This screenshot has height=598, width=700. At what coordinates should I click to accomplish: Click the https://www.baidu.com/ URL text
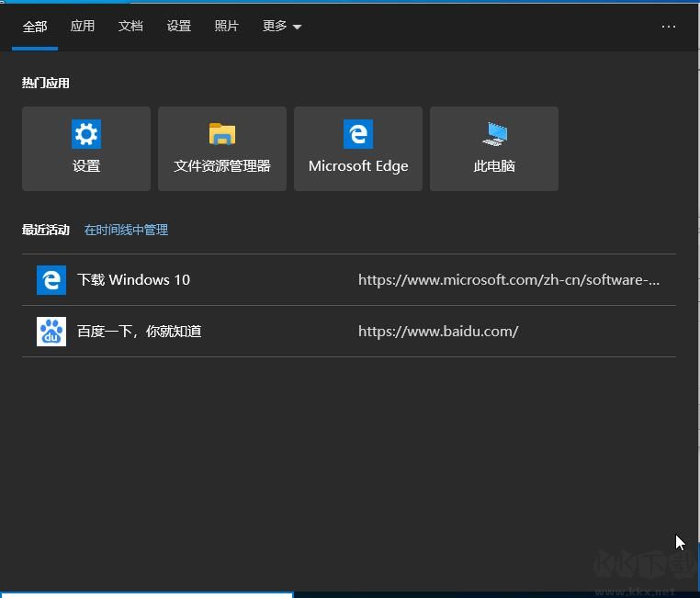[438, 332]
